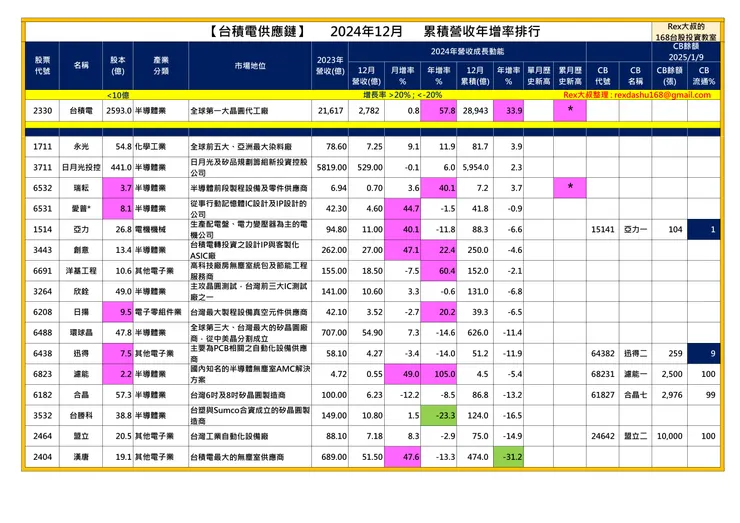The width and height of the screenshot is (740, 523).
Task: Click the name cell 濾能
Action: (81, 374)
